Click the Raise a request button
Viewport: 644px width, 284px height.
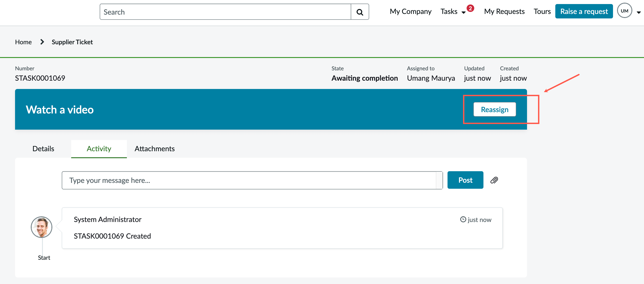coord(584,11)
